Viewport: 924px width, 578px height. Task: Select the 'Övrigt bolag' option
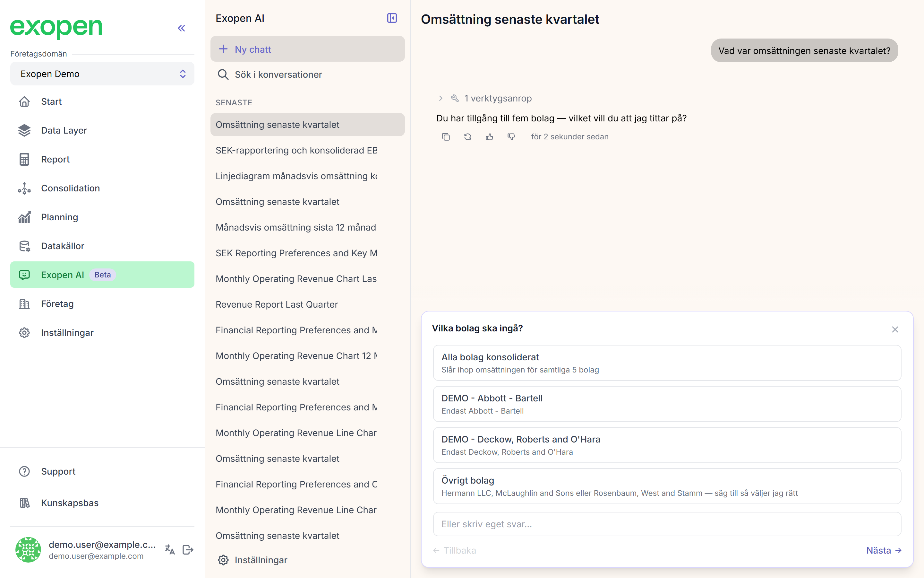pyautogui.click(x=667, y=486)
